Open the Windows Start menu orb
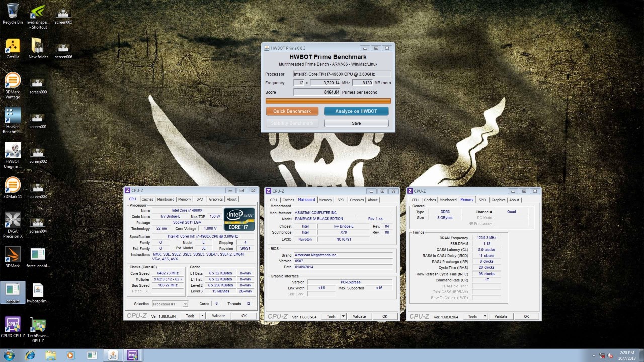 10,355
